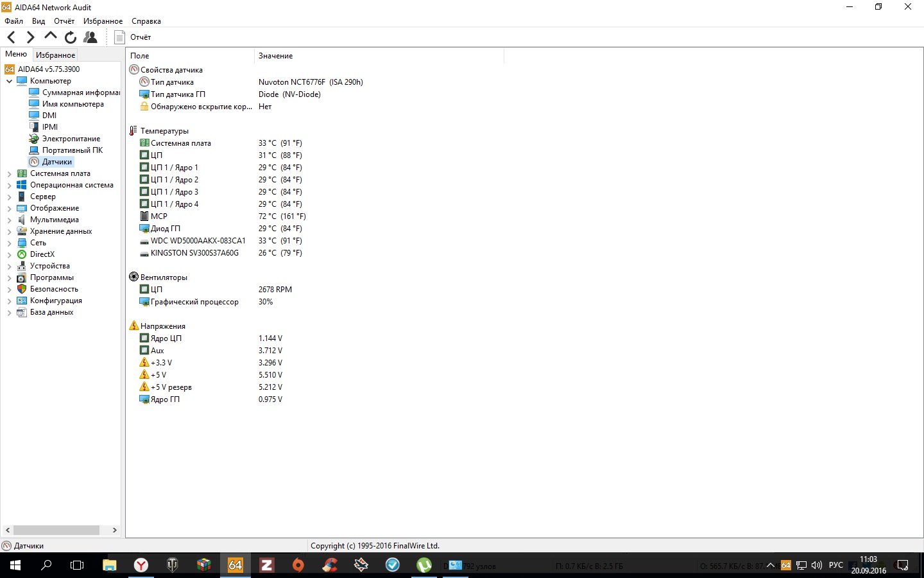Viewport: 924px width, 578px height.
Task: Switch to the Меню tab
Action: click(16, 54)
